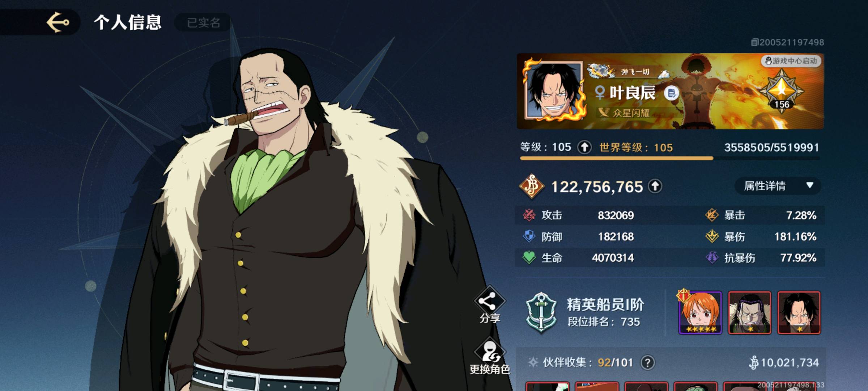Go back using the anchor arrow icon
This screenshot has height=391, width=868.
pos(58,22)
